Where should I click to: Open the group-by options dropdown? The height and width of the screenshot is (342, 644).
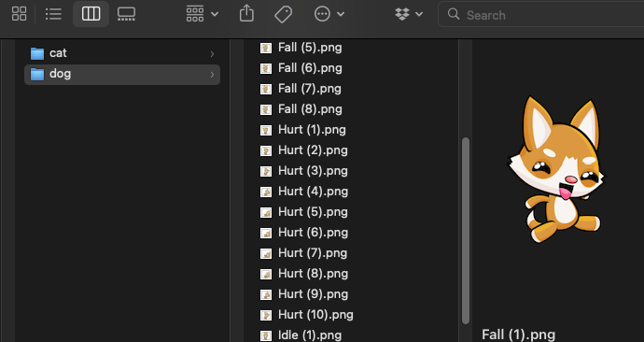[203, 14]
